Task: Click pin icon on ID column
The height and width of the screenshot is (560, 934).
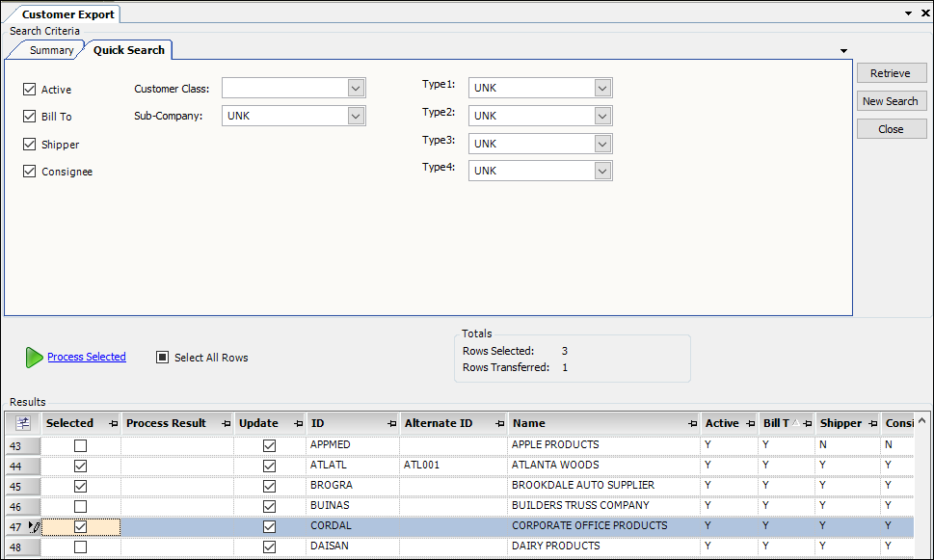Action: pyautogui.click(x=391, y=424)
